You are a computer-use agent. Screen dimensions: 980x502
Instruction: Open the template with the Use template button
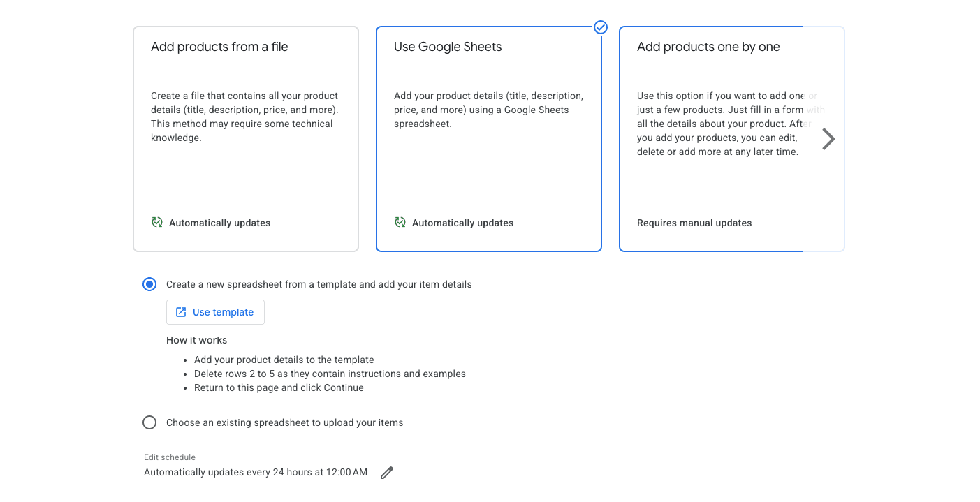[215, 312]
